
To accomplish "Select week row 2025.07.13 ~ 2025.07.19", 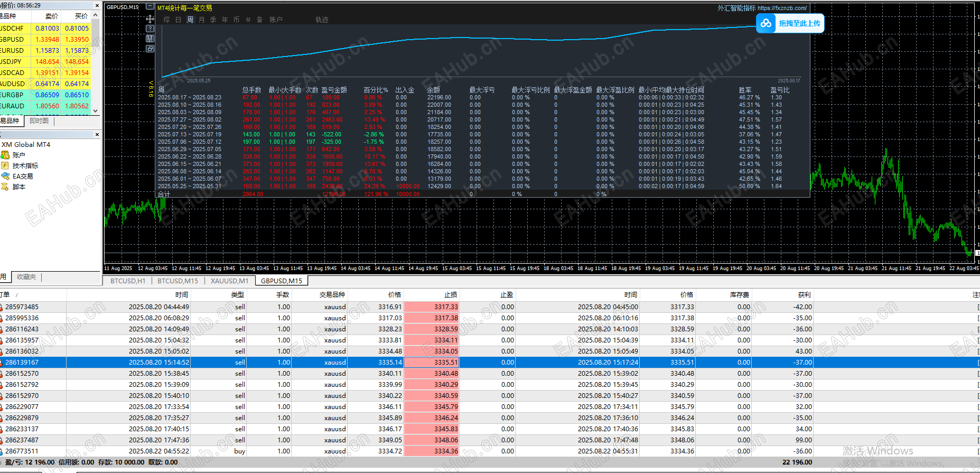I will (x=483, y=134).
